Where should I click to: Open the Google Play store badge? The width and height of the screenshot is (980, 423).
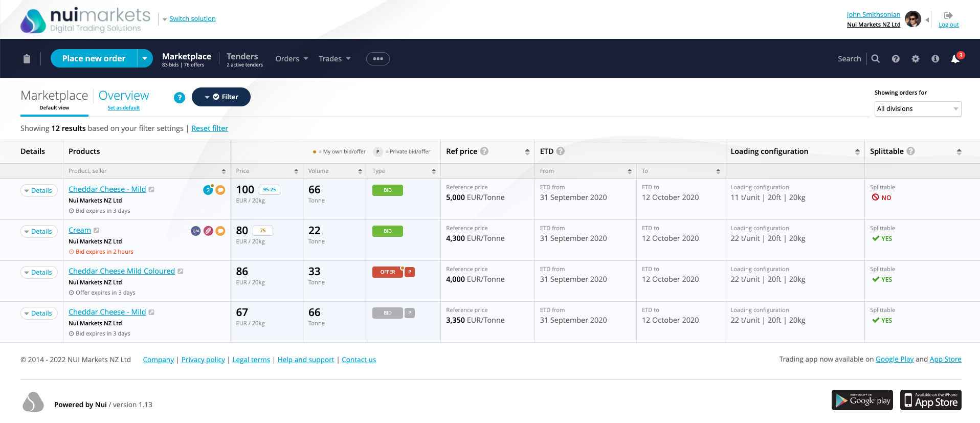point(863,400)
